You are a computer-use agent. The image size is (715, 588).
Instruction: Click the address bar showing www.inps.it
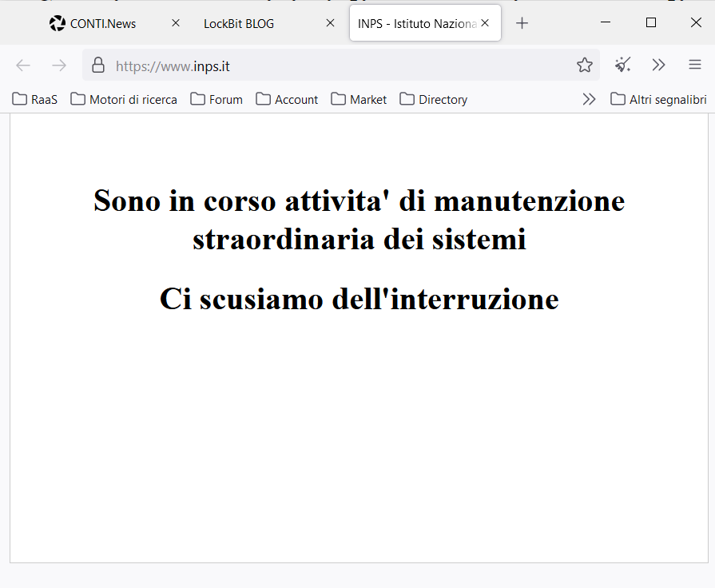pos(336,66)
